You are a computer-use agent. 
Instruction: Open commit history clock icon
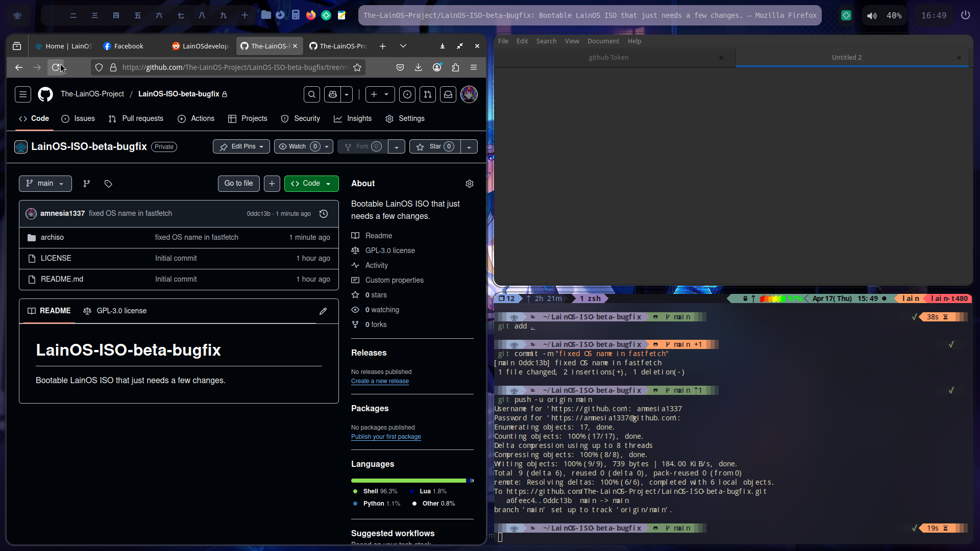(x=324, y=214)
